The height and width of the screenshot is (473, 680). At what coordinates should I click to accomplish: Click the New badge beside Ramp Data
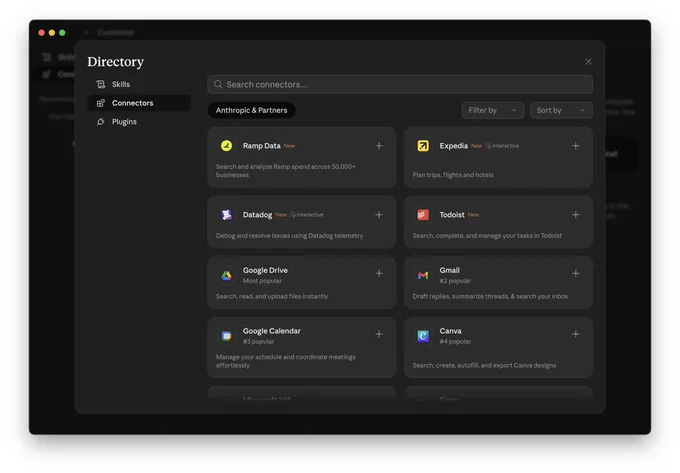tap(289, 146)
